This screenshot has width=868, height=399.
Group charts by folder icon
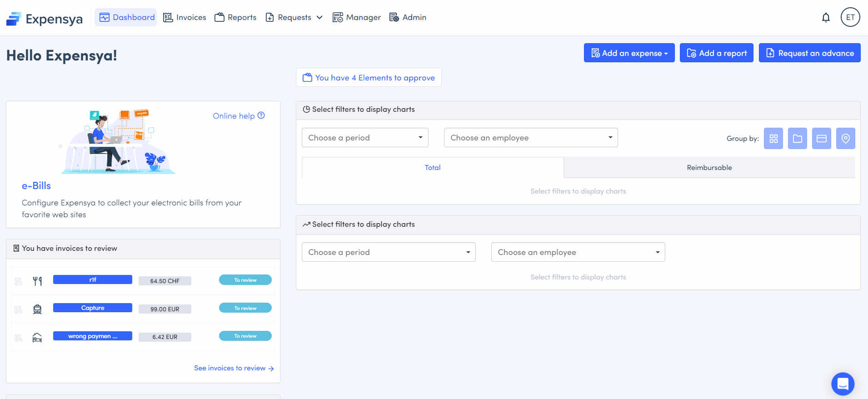pyautogui.click(x=797, y=139)
